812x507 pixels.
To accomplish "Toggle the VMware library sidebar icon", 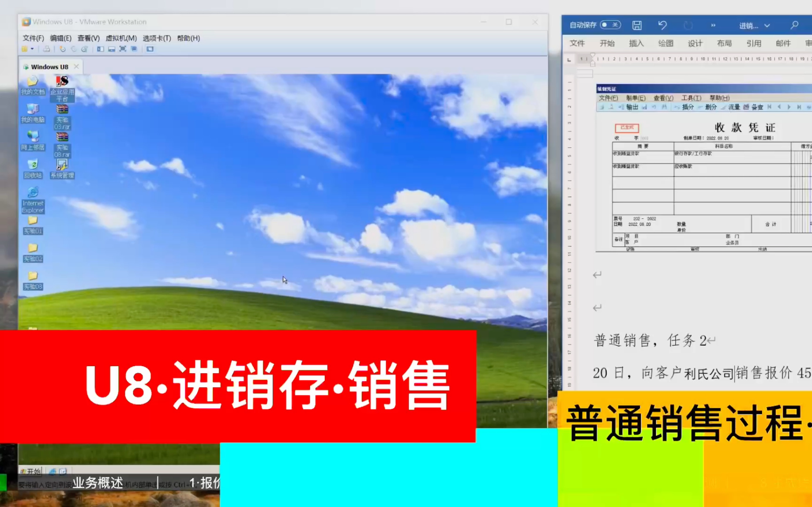I will click(100, 49).
